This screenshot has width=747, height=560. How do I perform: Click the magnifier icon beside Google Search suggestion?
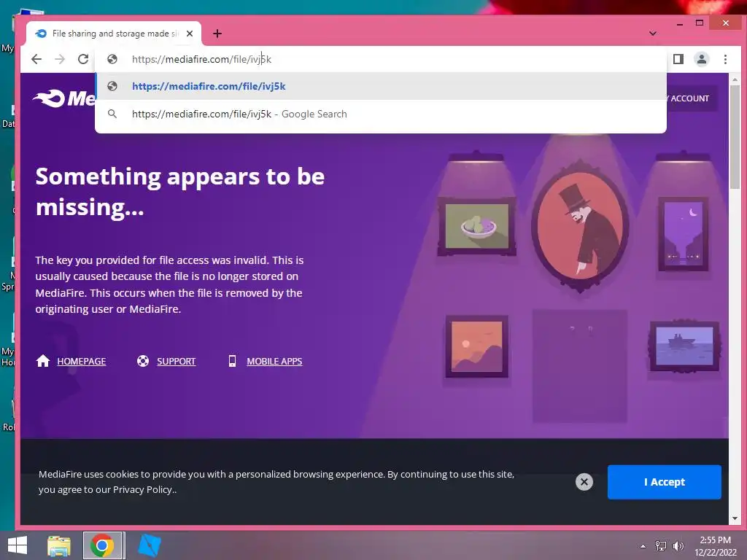[112, 114]
